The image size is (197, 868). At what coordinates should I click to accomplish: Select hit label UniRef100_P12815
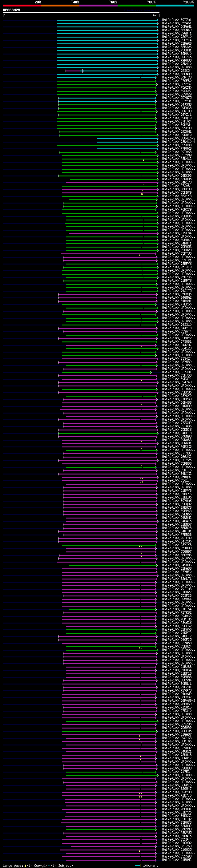pos(176,707)
